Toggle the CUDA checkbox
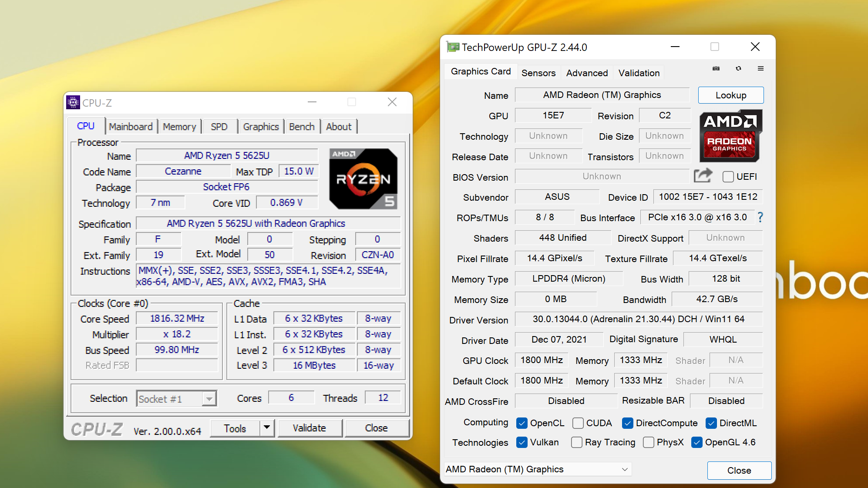This screenshot has height=488, width=868. (x=578, y=423)
